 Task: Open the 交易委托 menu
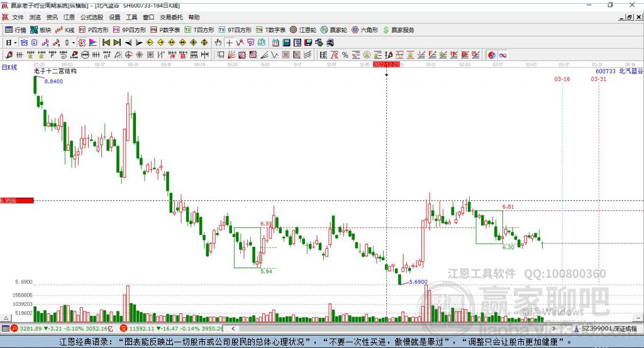point(171,17)
